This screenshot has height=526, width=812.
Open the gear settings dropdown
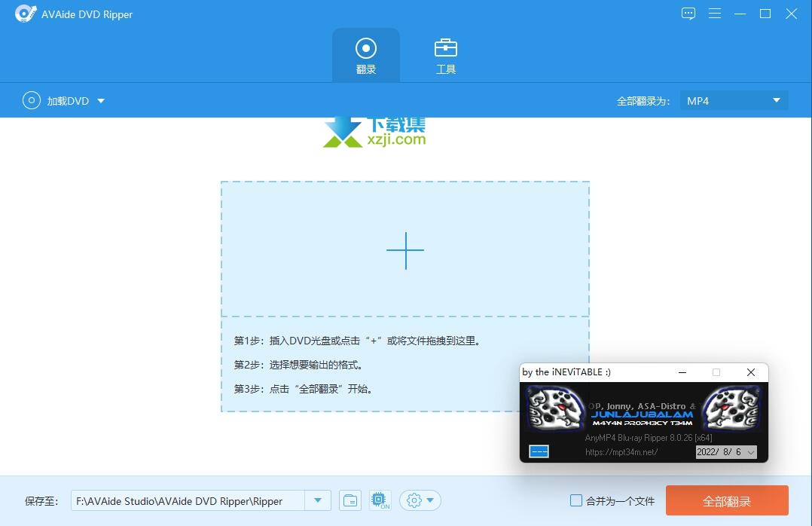click(x=420, y=500)
